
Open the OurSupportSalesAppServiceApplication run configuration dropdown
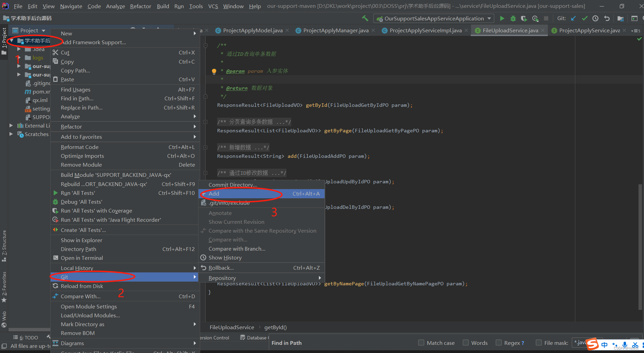pyautogui.click(x=434, y=18)
